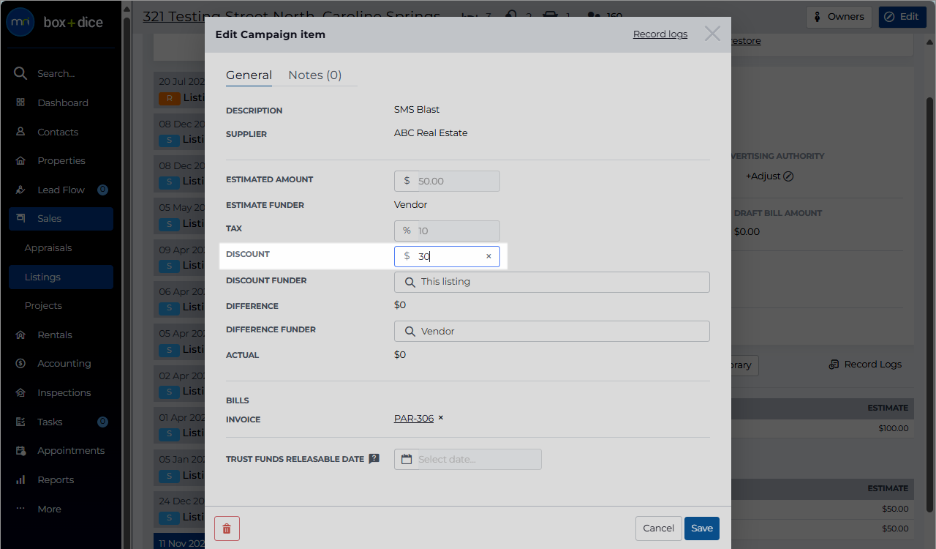Open the calendar icon for trust funds date
Screen dimensions: 936x549
(407, 459)
